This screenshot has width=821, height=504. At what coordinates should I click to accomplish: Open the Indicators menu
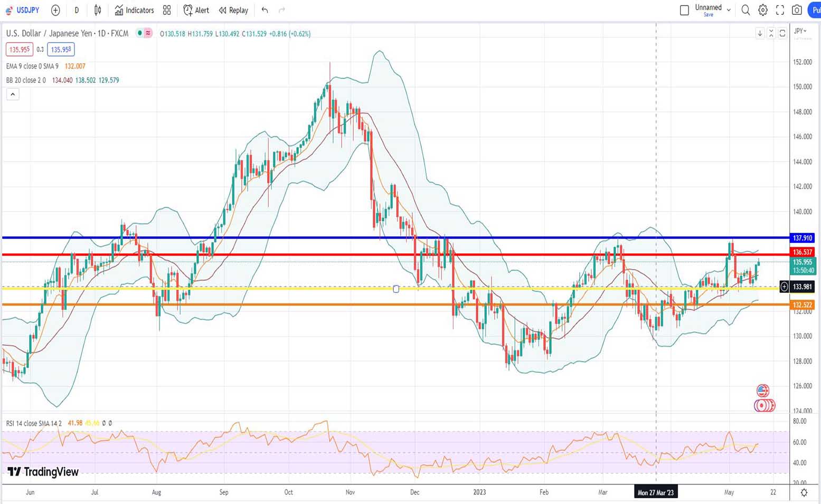(x=135, y=10)
